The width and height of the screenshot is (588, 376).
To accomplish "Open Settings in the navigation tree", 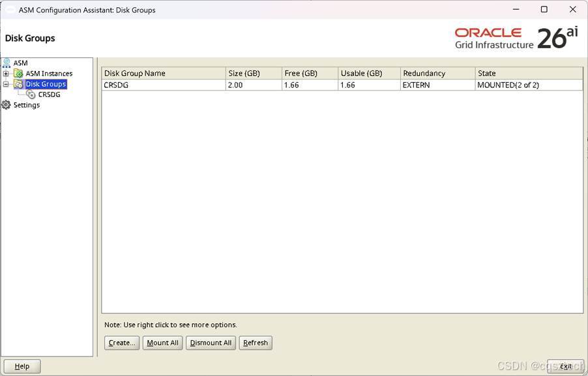I will pos(27,105).
